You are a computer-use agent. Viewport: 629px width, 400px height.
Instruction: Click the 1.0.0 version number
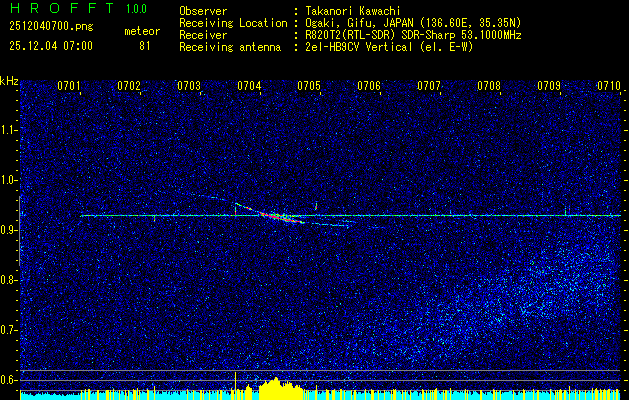[136, 10]
